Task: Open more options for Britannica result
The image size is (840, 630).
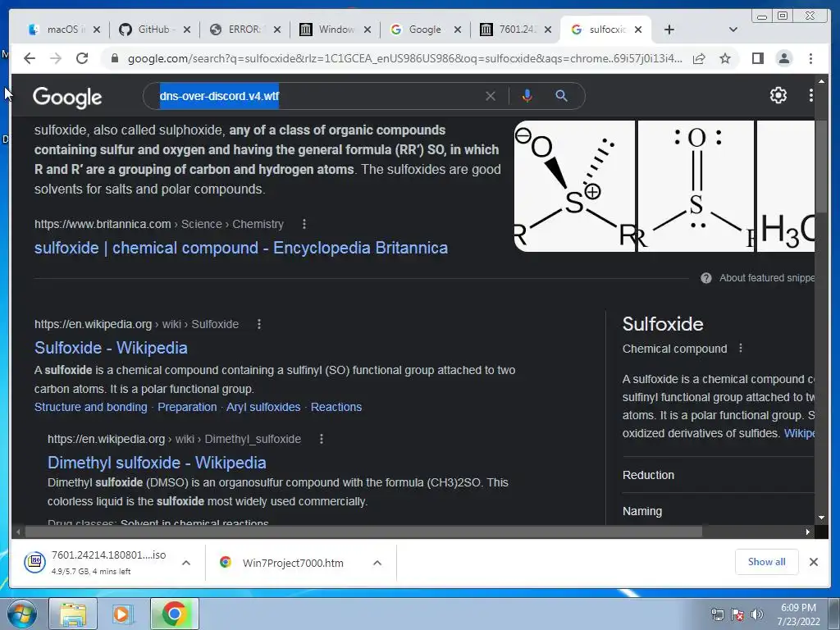Action: (x=304, y=224)
